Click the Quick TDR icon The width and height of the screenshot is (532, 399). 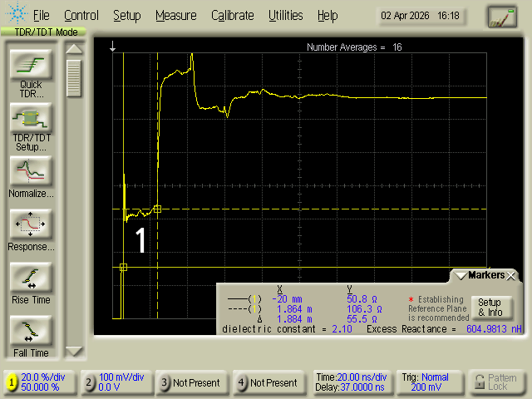[x=31, y=65]
